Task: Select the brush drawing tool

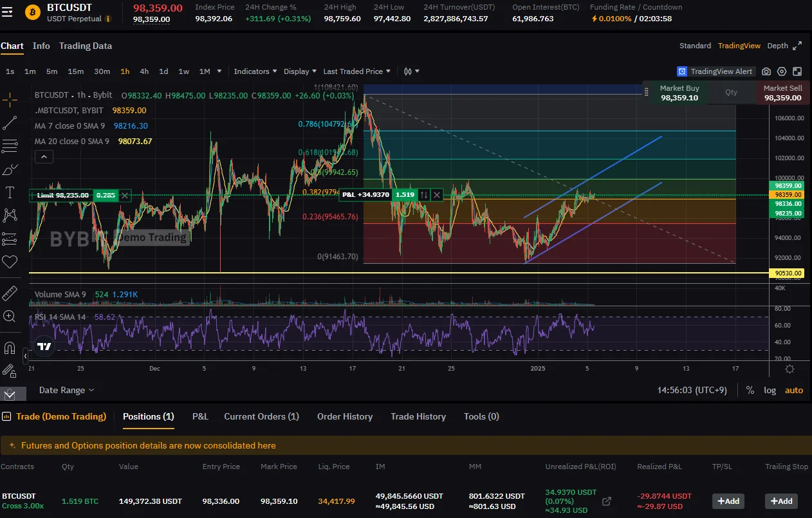Action: point(10,169)
